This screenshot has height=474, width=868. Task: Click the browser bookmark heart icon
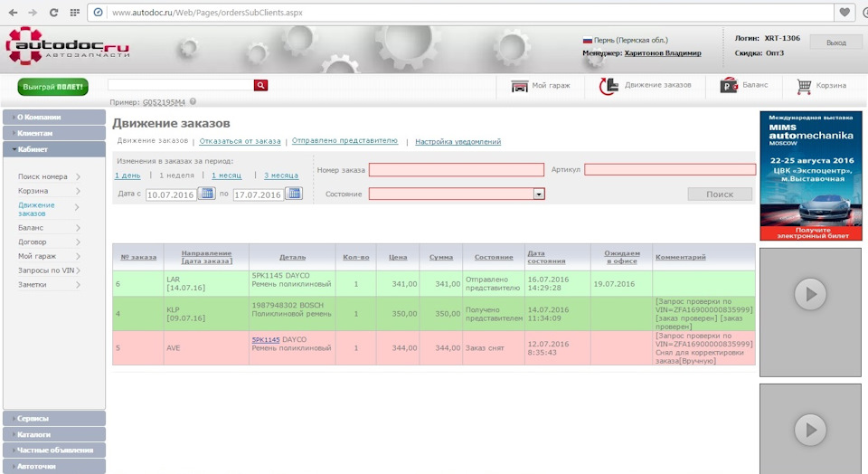click(x=844, y=12)
